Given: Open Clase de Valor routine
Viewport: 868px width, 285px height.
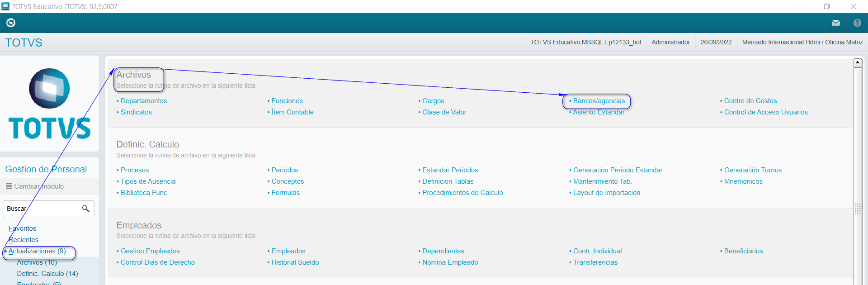Looking at the screenshot, I should pyautogui.click(x=444, y=112).
